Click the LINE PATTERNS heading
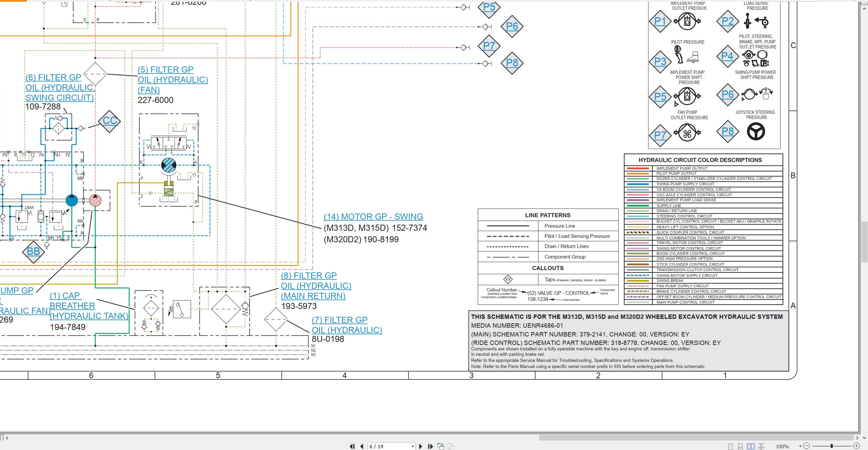The image size is (868, 450). click(548, 215)
